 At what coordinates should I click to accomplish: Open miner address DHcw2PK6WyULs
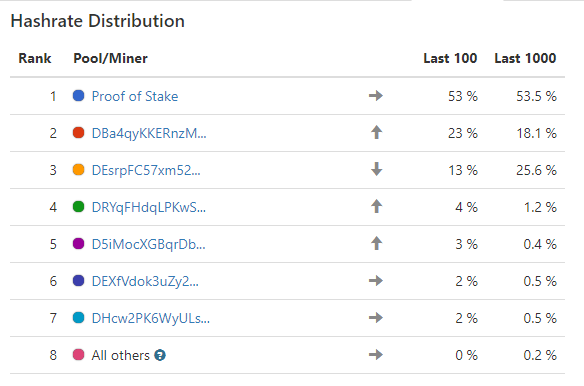[151, 319]
